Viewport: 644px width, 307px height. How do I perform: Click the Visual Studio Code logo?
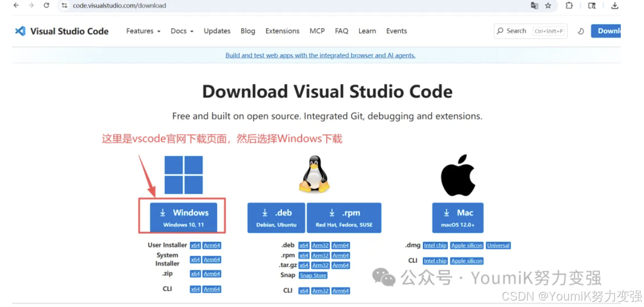[x=62, y=31]
